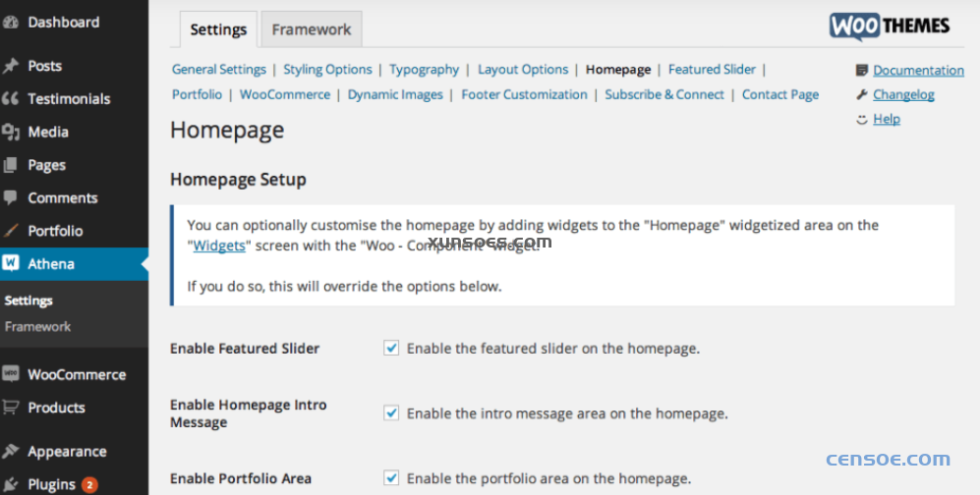The width and height of the screenshot is (980, 495).
Task: Click the Posts pushpin icon
Action: [x=11, y=66]
